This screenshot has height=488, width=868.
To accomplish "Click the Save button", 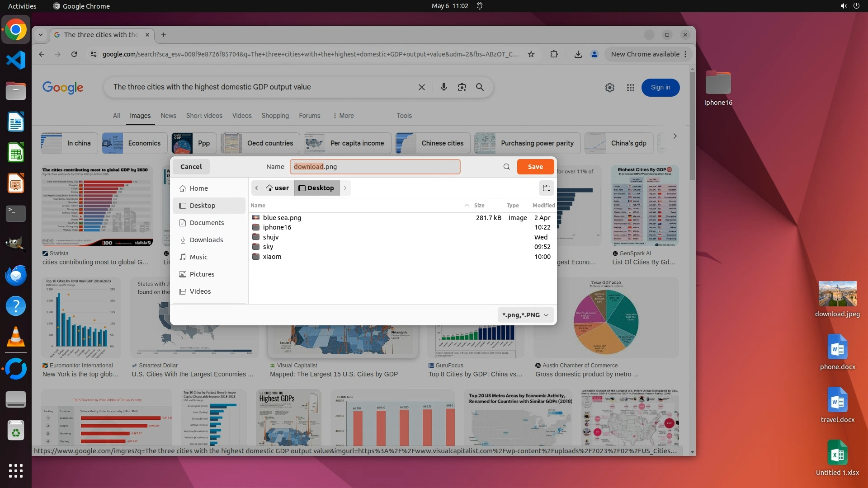I will [x=535, y=167].
